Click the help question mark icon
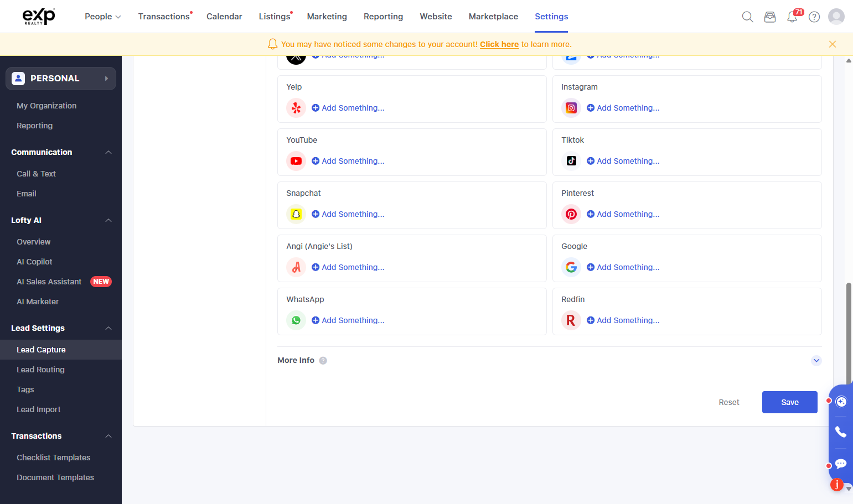This screenshot has width=853, height=504. (814, 17)
